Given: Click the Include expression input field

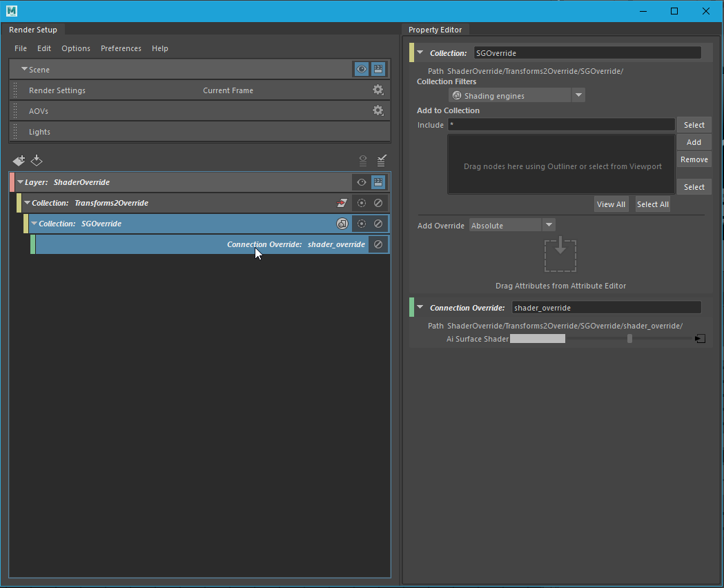Looking at the screenshot, I should point(560,124).
